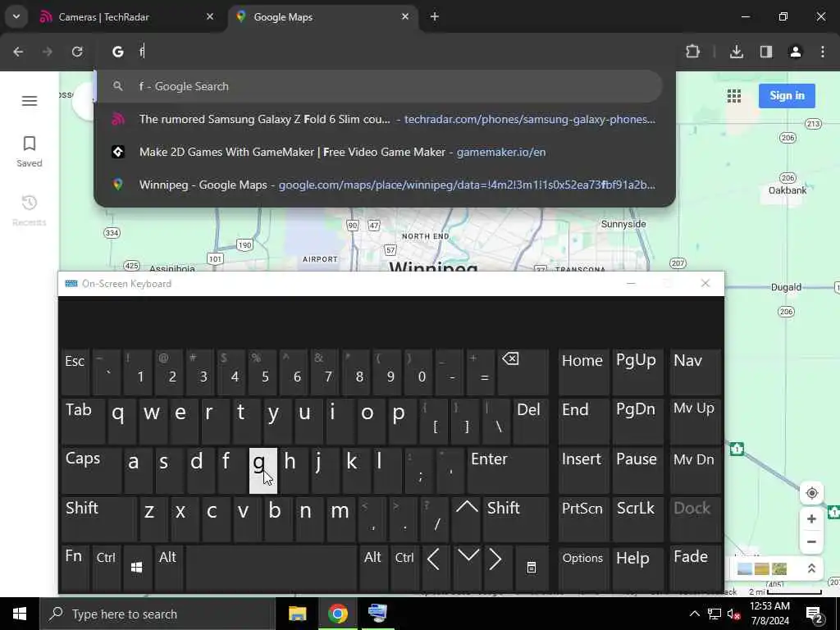840x630 pixels.
Task: Click the spacebar on On-Screen Keyboard
Action: 271,568
